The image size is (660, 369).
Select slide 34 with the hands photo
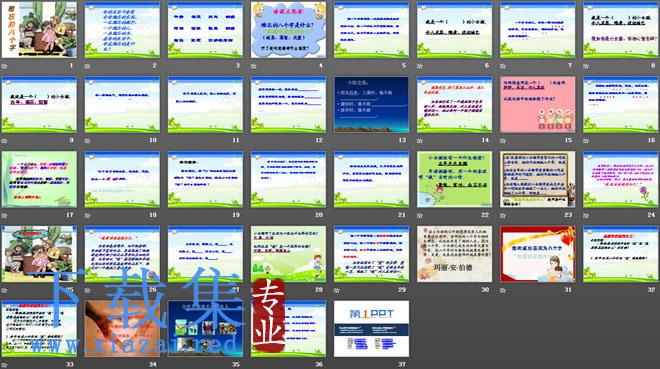[x=122, y=329]
